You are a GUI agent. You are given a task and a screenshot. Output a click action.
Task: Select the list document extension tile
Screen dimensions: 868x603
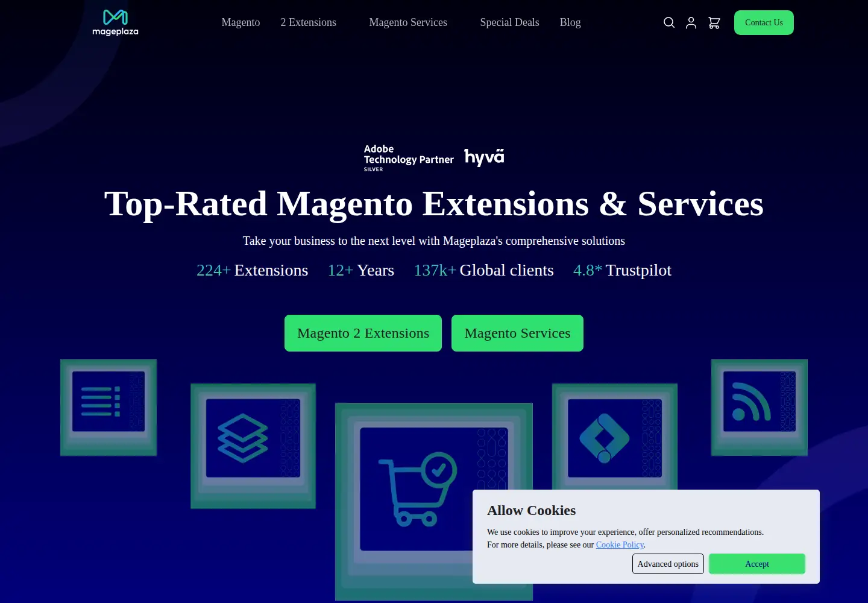[108, 408]
